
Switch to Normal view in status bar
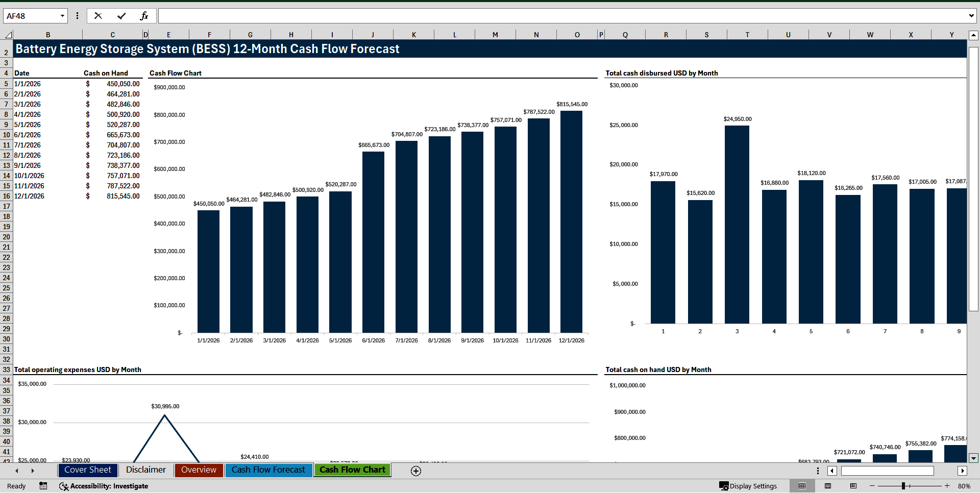(x=801, y=486)
